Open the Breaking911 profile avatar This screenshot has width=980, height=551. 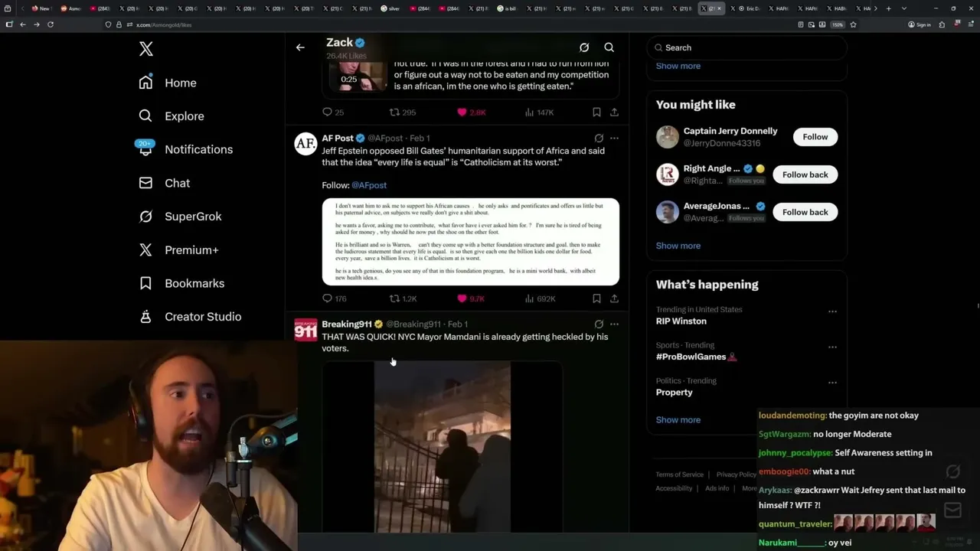305,330
